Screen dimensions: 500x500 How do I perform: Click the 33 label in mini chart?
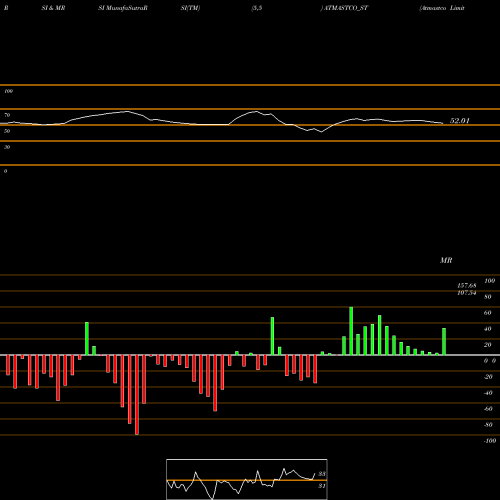(x=322, y=474)
